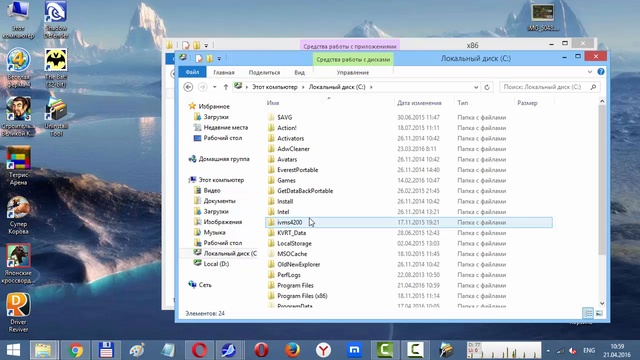Refresh the folder view
This screenshot has width=640, height=360.
487,87
